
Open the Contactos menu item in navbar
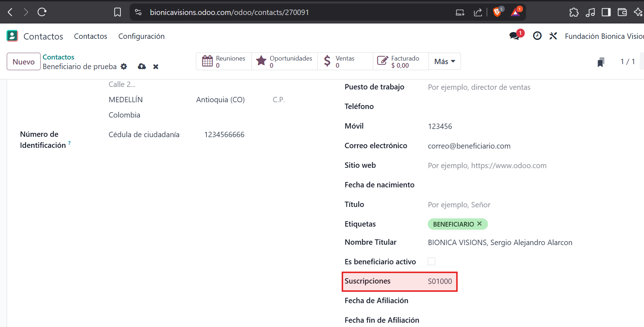pos(90,36)
